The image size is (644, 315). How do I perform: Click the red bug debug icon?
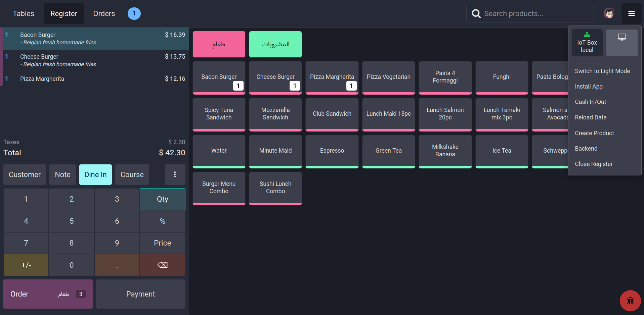630,300
